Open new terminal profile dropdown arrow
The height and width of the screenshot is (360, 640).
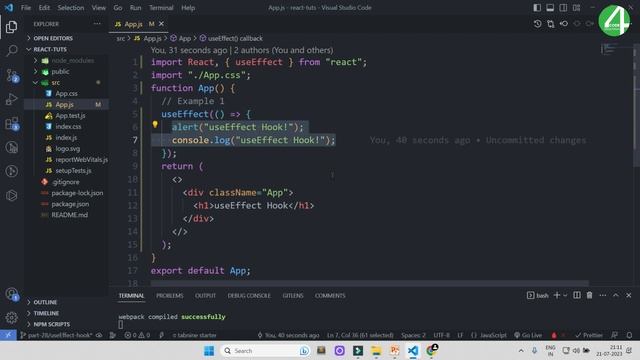click(x=565, y=295)
